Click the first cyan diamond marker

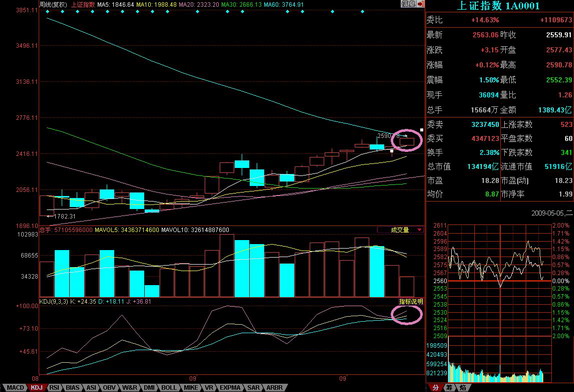coord(48,12)
